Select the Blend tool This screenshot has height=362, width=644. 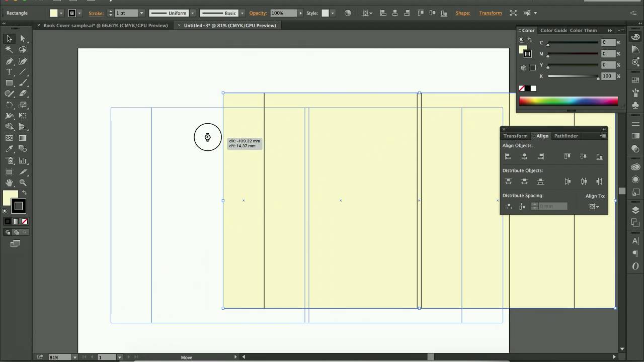click(23, 149)
